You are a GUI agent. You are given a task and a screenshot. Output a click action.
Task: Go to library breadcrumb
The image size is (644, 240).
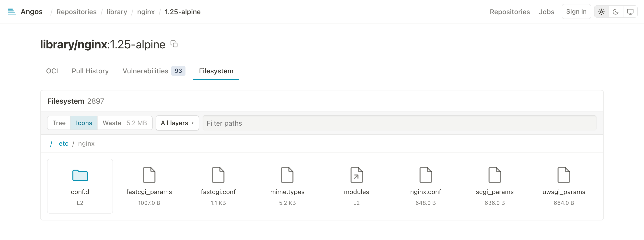(x=117, y=12)
